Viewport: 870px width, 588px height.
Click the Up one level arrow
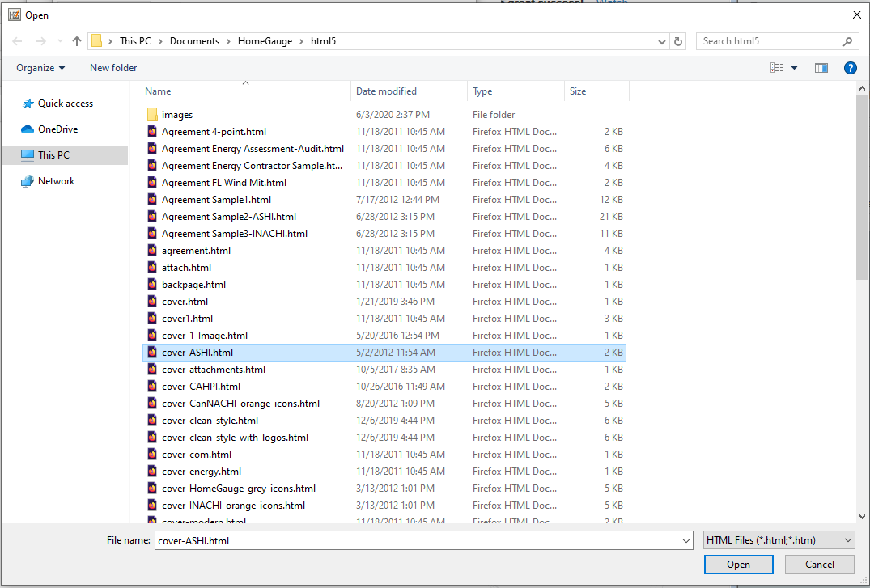(x=77, y=41)
